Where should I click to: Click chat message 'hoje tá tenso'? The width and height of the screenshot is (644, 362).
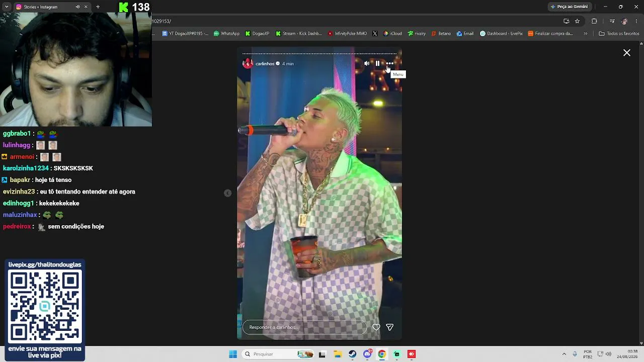[x=53, y=180]
